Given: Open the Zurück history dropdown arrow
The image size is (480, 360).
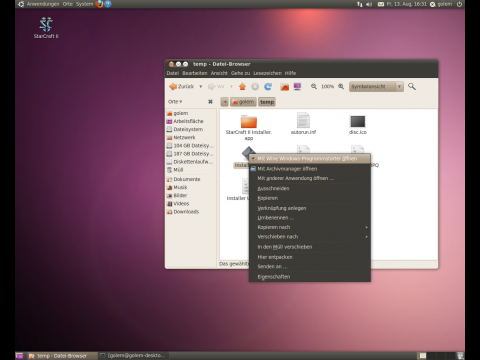Looking at the screenshot, I should pos(201,87).
